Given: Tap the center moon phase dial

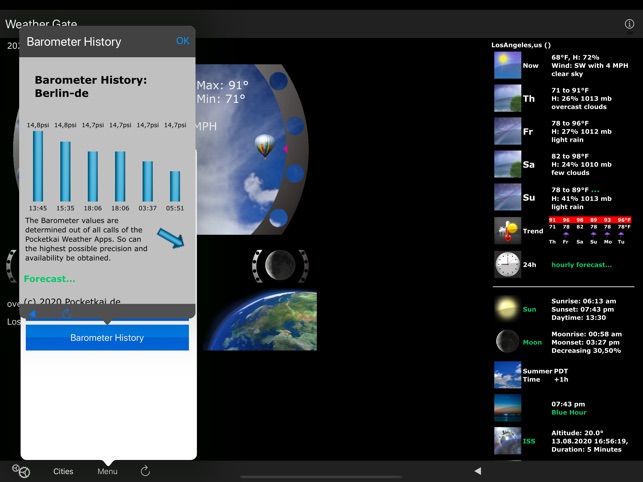Looking at the screenshot, I should tap(280, 266).
